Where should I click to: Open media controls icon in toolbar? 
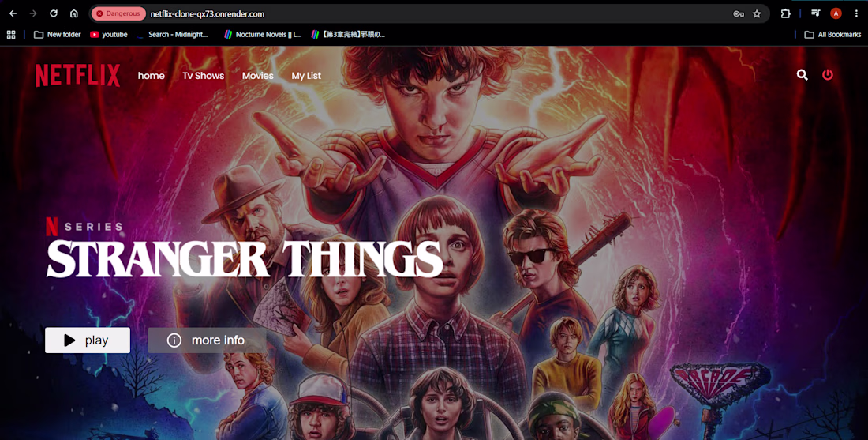(815, 13)
